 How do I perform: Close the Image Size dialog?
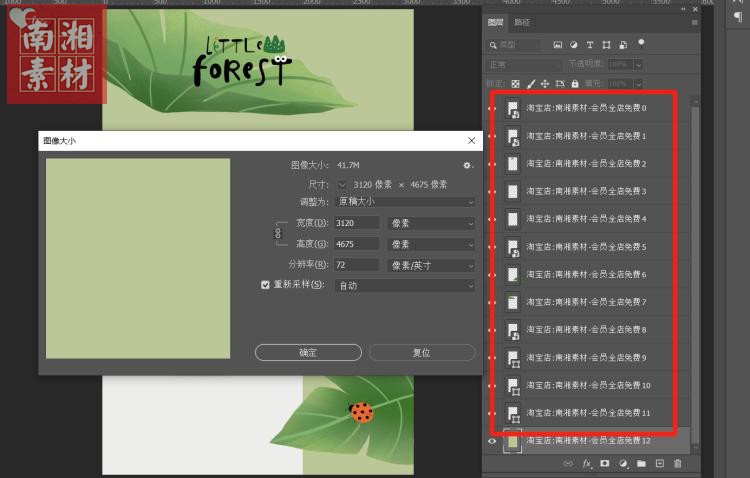pyautogui.click(x=472, y=141)
